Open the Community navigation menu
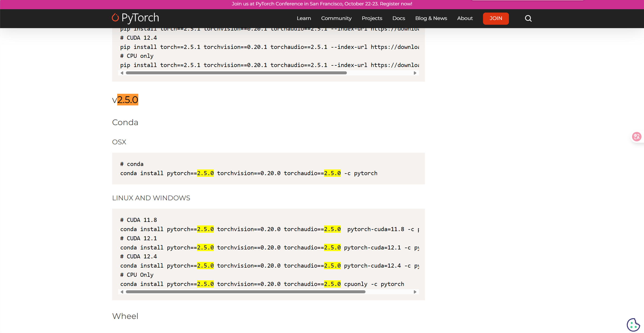This screenshot has height=333, width=644. [336, 18]
